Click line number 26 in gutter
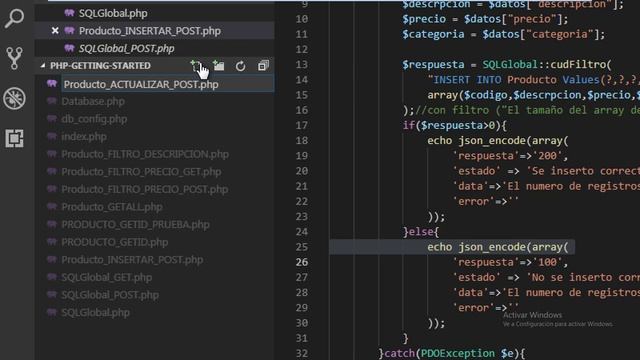Viewport: 640px width, 360px height. 302,262
